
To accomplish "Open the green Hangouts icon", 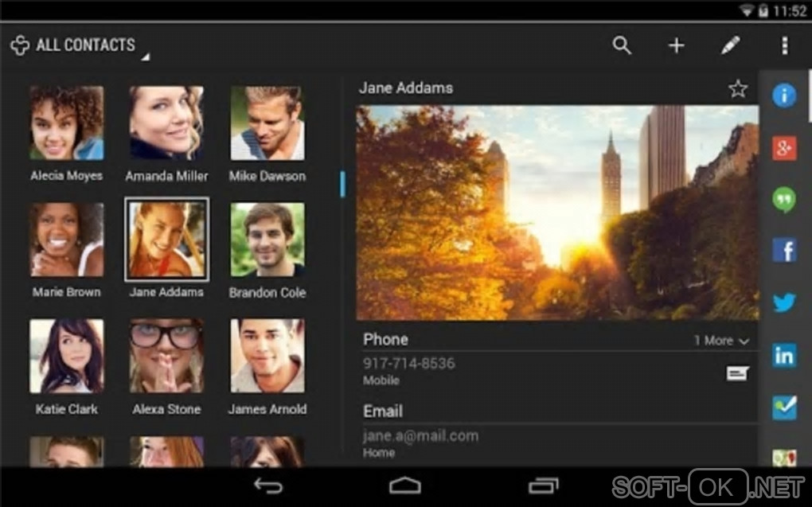I will [784, 200].
